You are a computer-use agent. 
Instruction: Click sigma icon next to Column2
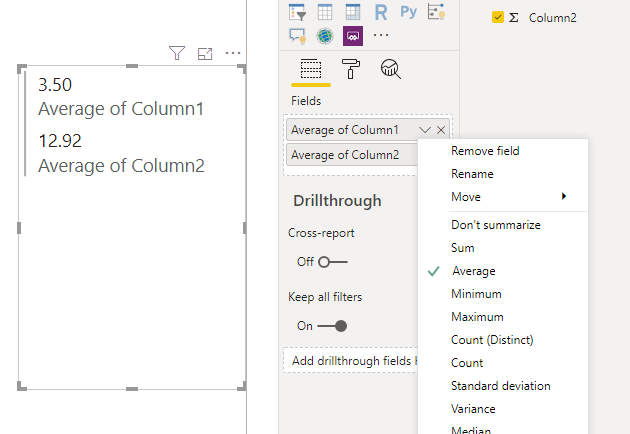click(x=513, y=18)
